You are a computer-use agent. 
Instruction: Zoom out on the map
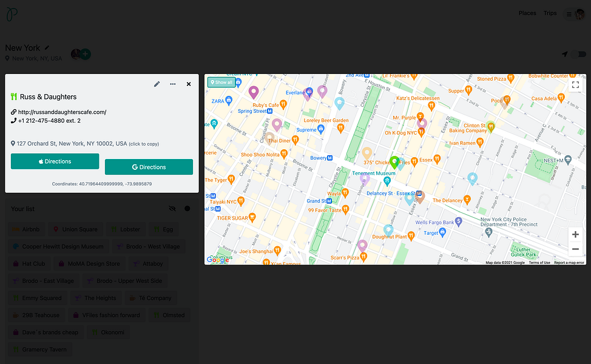[x=575, y=249]
